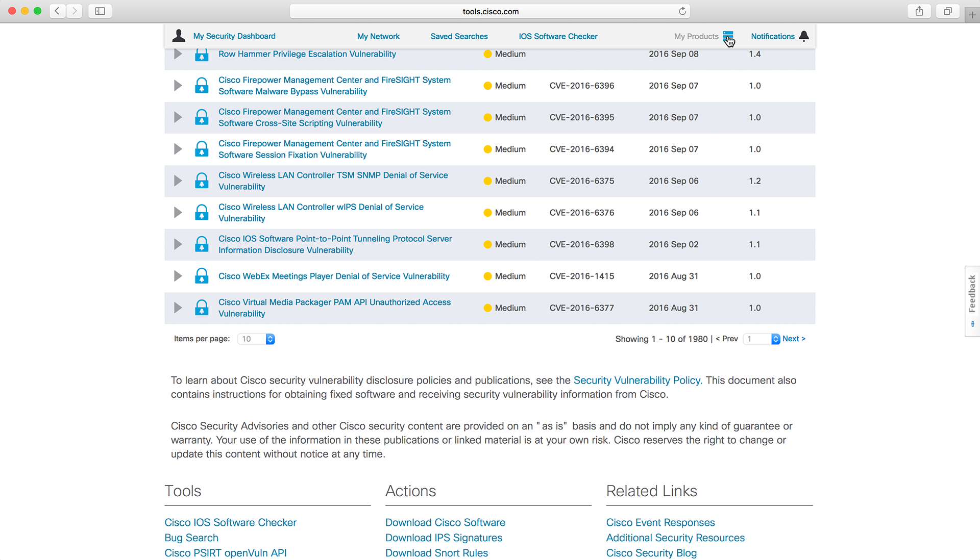The width and height of the screenshot is (980, 560).
Task: Open Cisco PSIRT openVuln API link
Action: pos(226,553)
